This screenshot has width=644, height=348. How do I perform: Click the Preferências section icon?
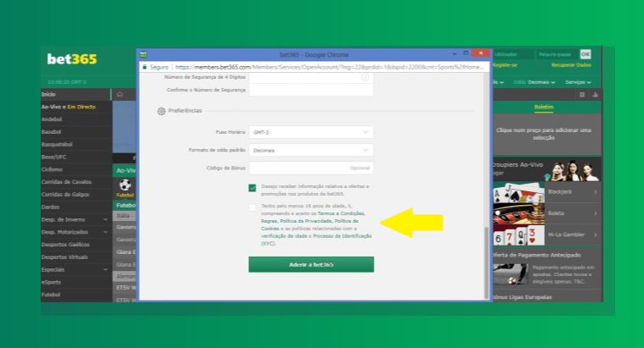click(x=161, y=111)
